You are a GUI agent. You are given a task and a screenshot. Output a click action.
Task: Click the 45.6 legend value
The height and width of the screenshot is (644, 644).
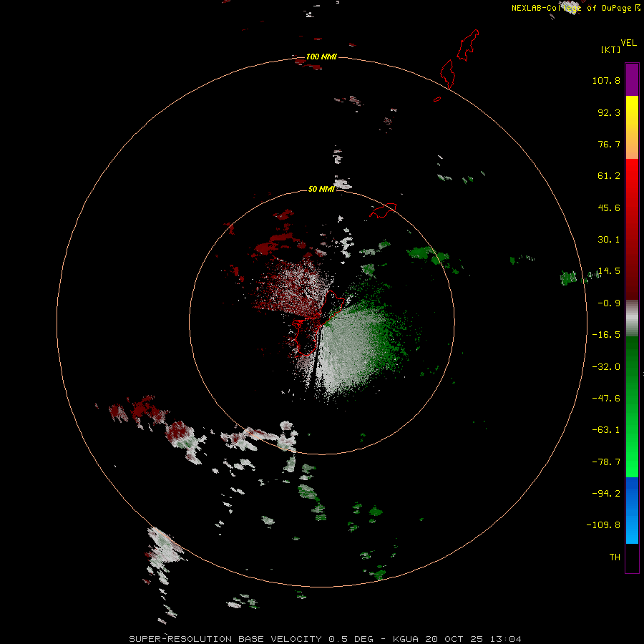click(x=609, y=208)
